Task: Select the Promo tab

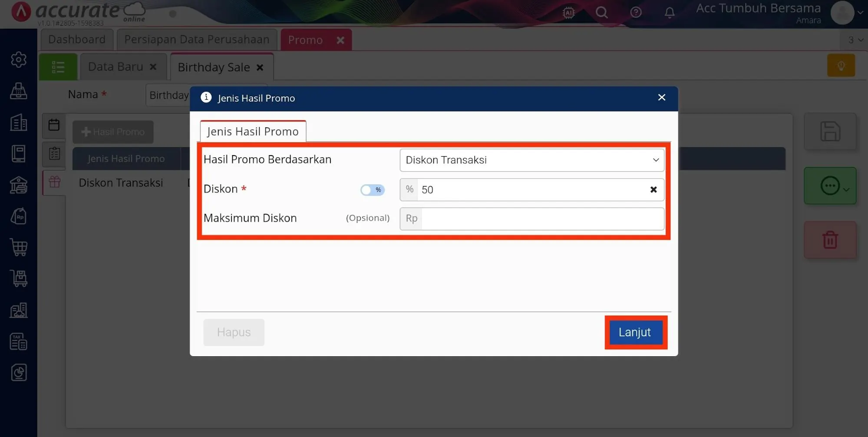Action: coord(306,40)
